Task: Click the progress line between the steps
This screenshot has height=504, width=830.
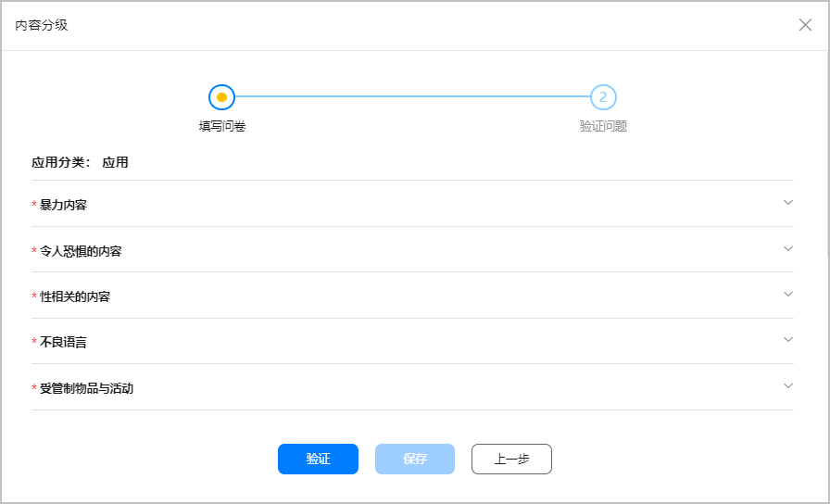Action: click(x=412, y=97)
